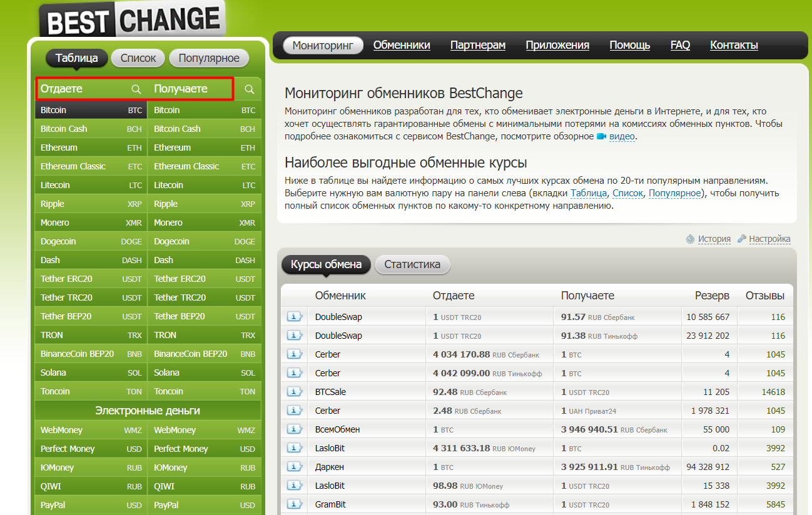Screen dimensions: 812x515
Task: Switch to the Популярное tab in the left panel
Action: coord(209,58)
